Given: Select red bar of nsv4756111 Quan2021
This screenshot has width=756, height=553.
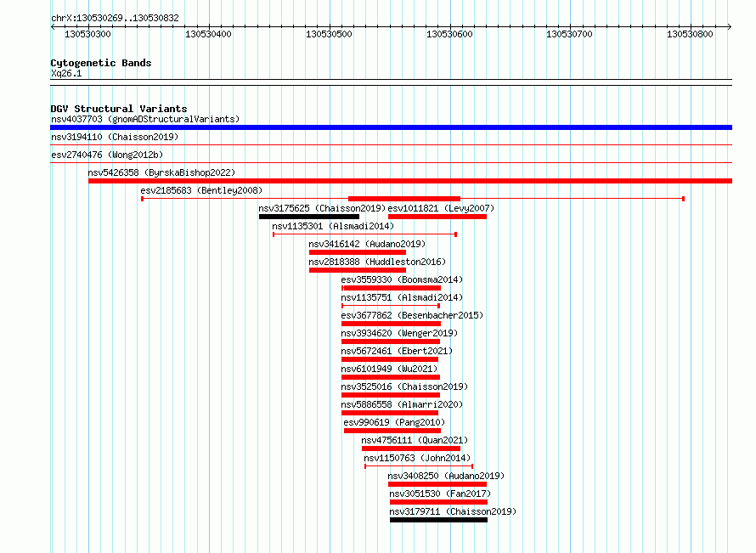Looking at the screenshot, I should [x=411, y=449].
